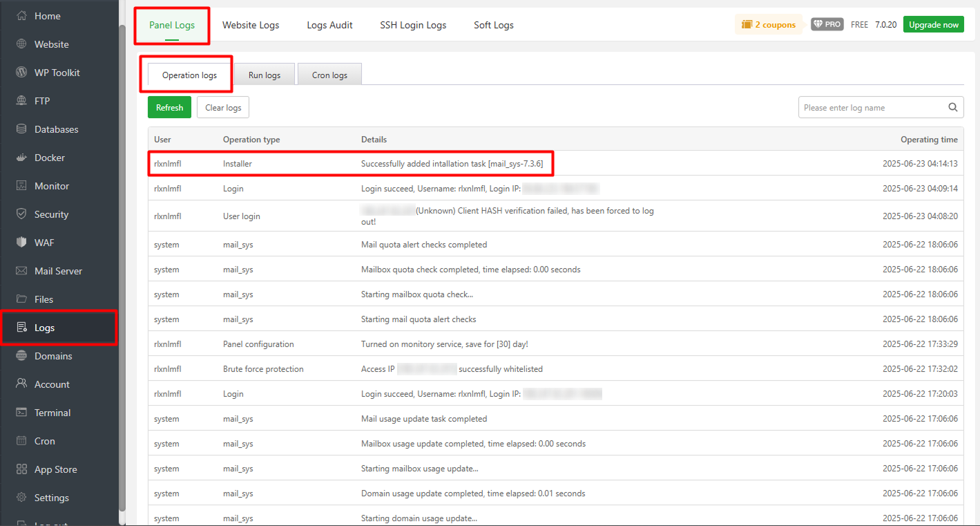Switch to the Website Logs tab
This screenshot has height=526, width=980.
251,25
